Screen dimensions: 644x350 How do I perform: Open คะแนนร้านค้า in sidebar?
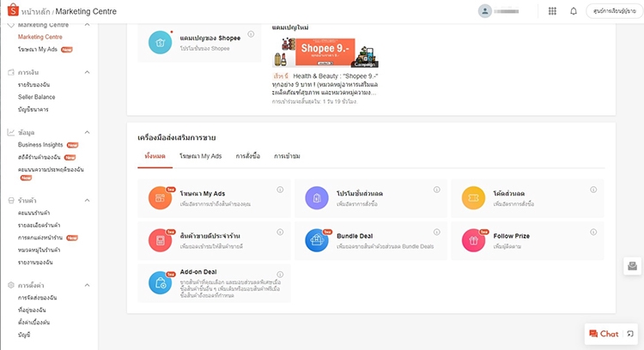point(33,213)
